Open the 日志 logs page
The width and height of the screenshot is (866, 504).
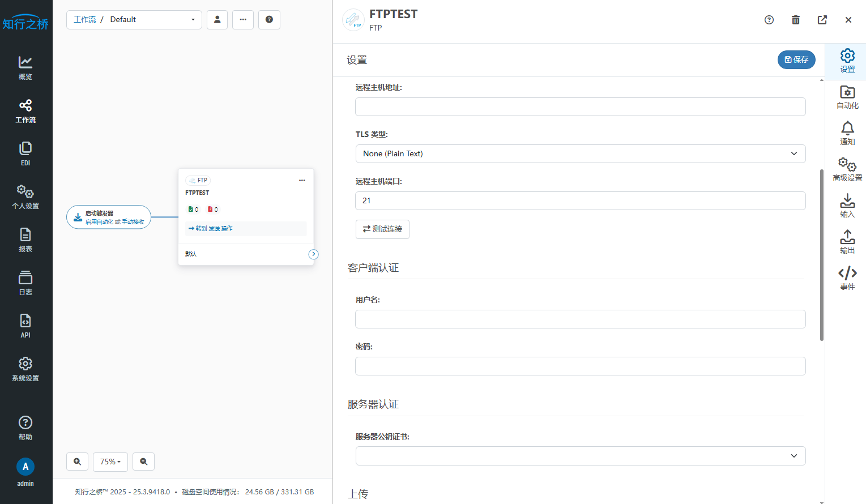tap(25, 283)
